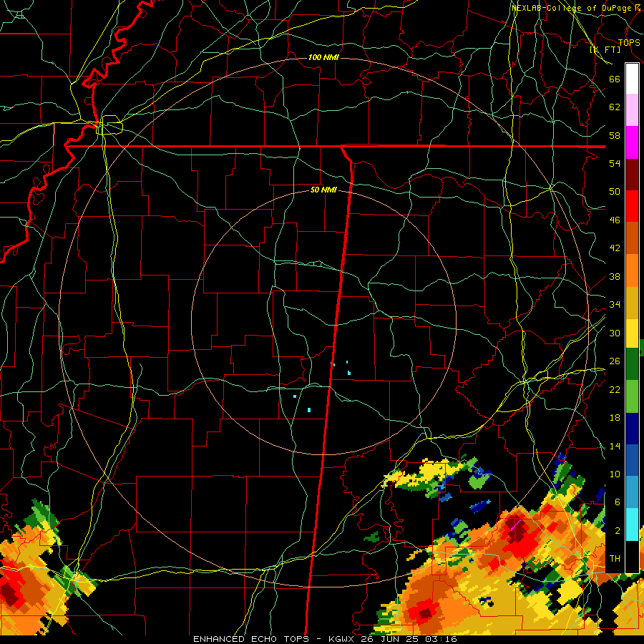Click the '34' legend value
Viewport: 644px width, 644px height.
click(x=615, y=305)
